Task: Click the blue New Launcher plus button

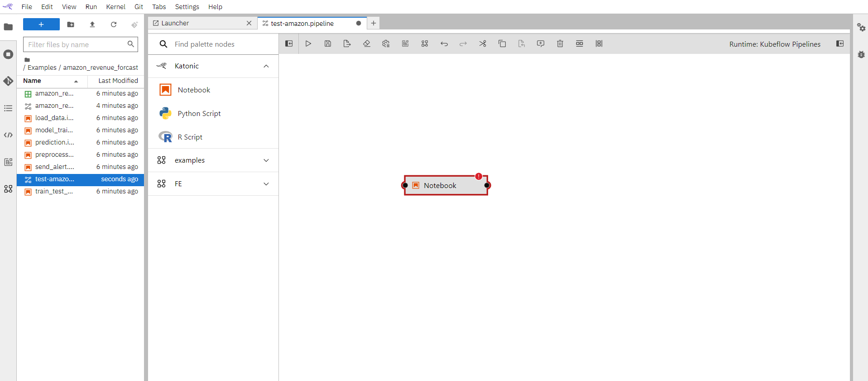Action: 41,24
